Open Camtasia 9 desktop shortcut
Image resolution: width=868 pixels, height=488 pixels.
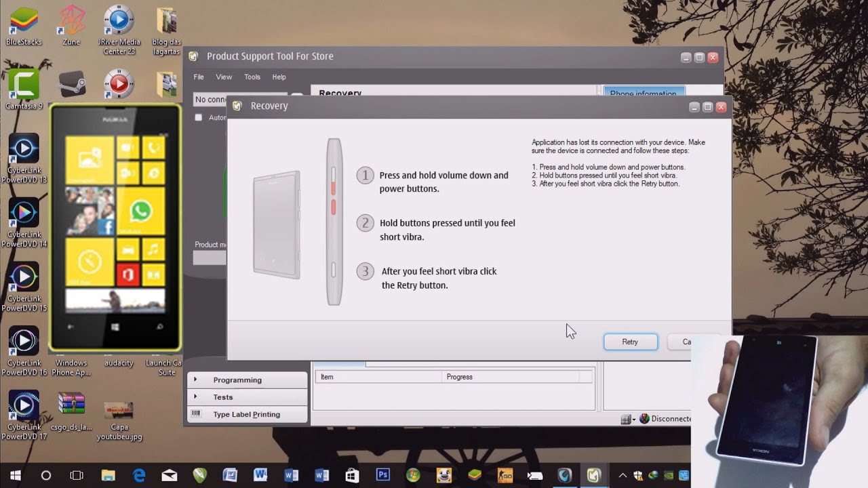tap(24, 90)
